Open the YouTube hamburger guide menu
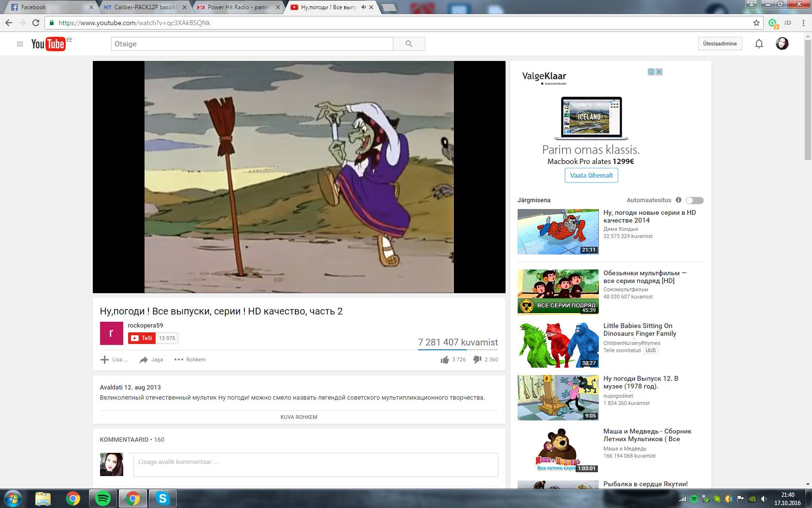Screen dimensions: 812x508 pyautogui.click(x=20, y=44)
